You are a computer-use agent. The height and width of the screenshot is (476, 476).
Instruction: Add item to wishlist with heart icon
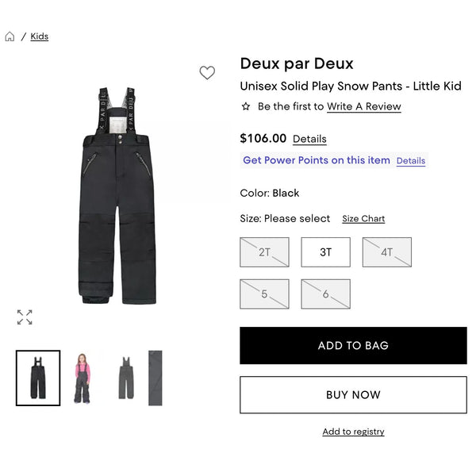[x=207, y=73]
